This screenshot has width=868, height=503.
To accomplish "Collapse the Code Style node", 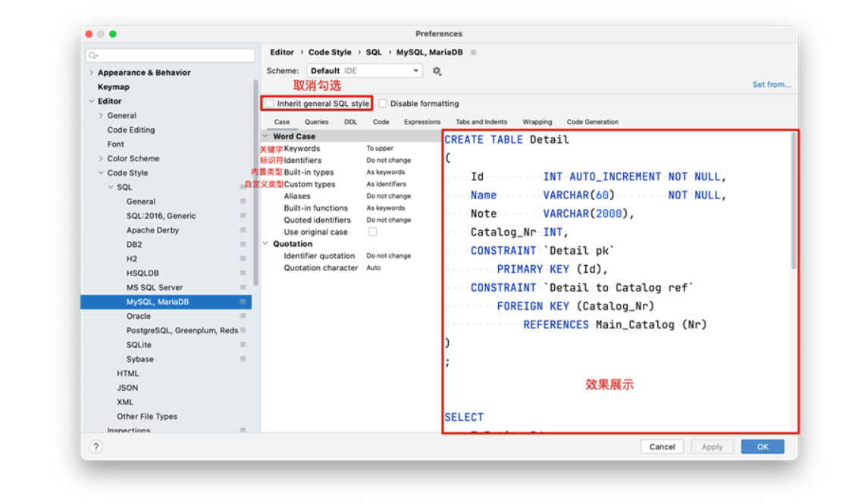I will pyautogui.click(x=101, y=173).
